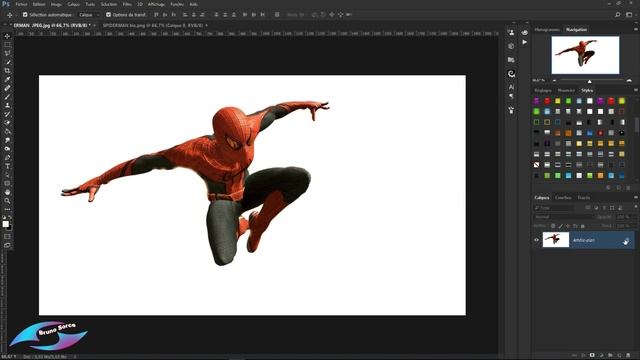Screen dimensions: 640x360
Task: Open the Fond fill value dropdown
Action: pos(626,226)
